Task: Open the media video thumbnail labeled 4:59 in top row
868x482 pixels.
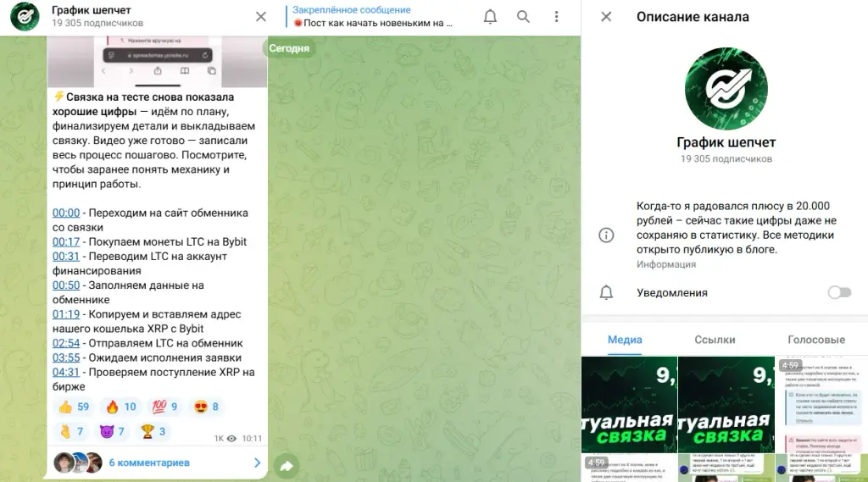Action: point(821,405)
